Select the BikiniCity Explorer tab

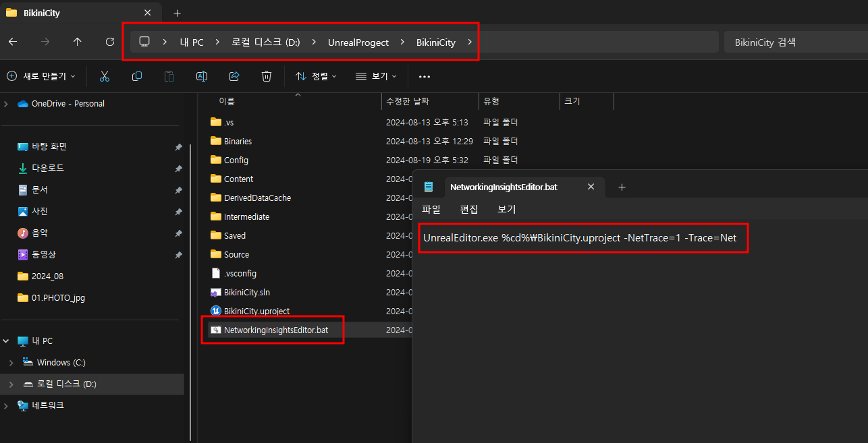pos(80,13)
